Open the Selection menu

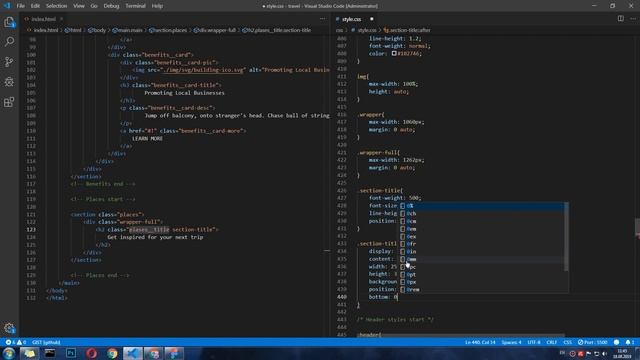coord(56,6)
